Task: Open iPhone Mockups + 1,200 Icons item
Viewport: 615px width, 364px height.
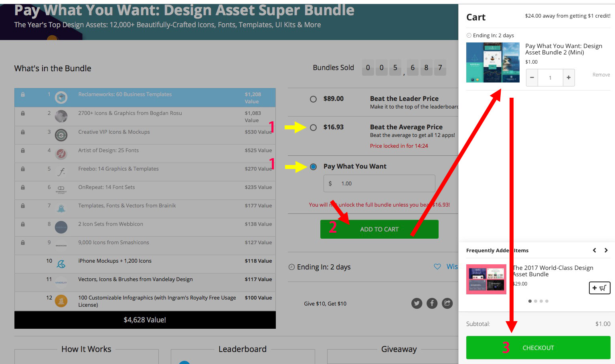Action: pos(115,261)
